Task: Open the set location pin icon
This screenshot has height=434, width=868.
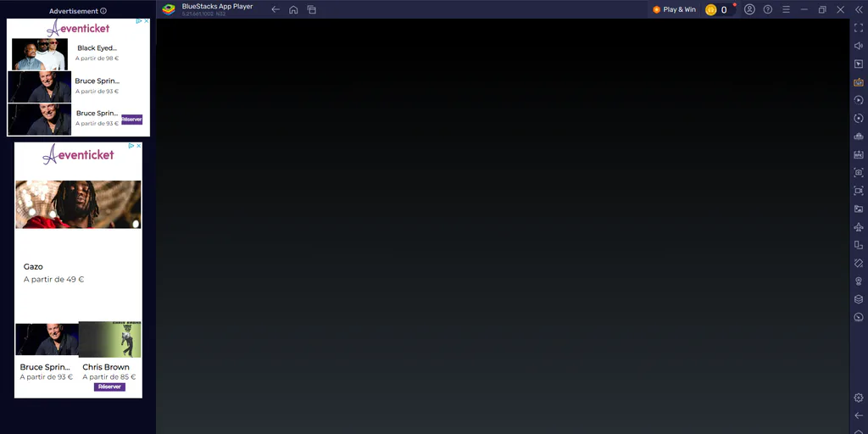Action: point(859,281)
